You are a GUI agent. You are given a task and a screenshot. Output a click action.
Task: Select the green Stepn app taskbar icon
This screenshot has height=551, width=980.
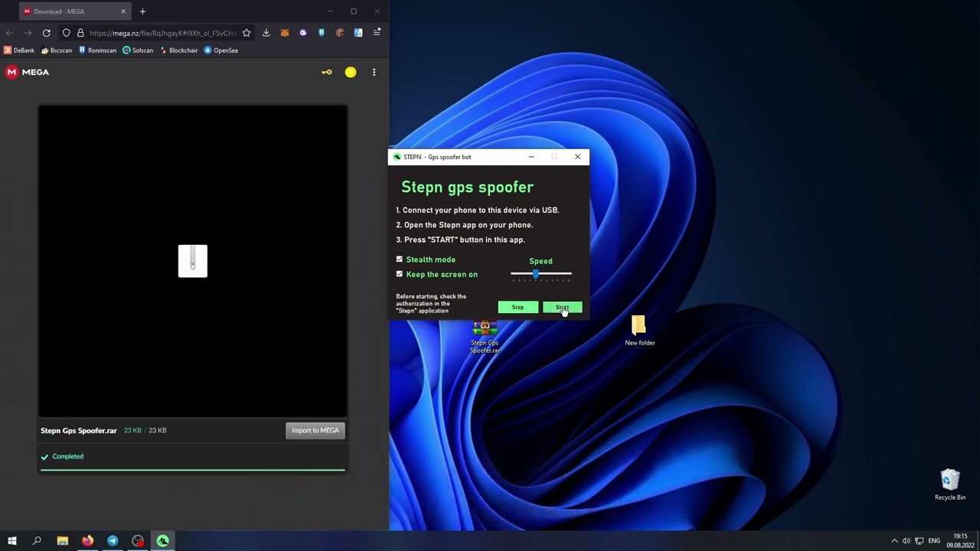click(x=163, y=541)
